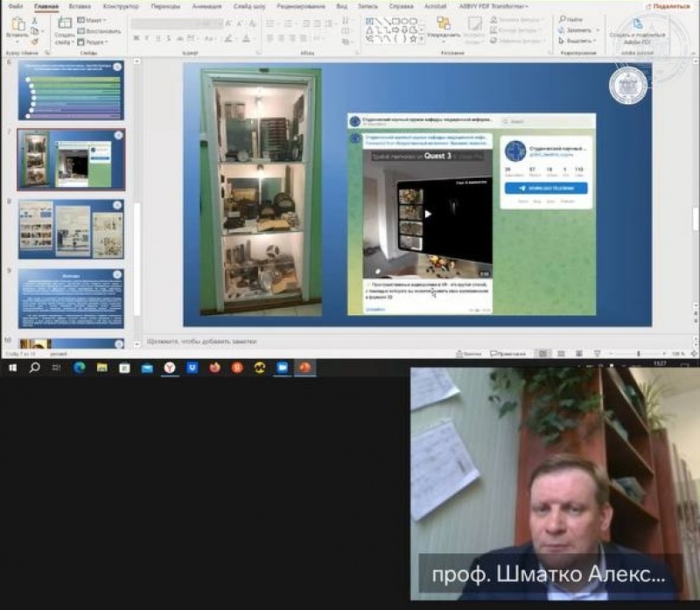Click the Find (Найти) button

(571, 19)
